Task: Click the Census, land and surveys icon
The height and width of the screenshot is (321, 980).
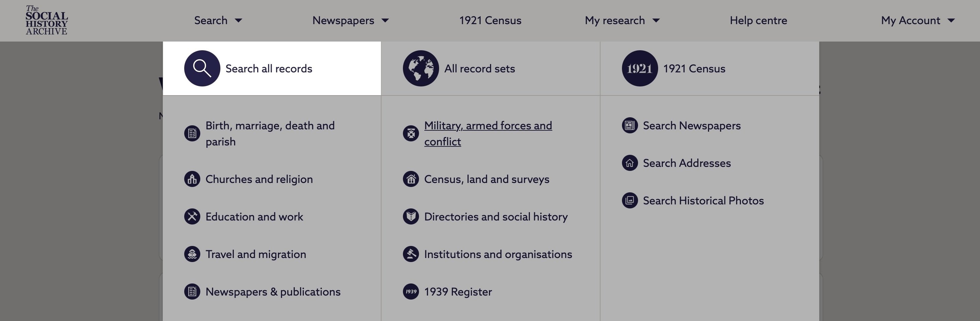Action: point(411,179)
